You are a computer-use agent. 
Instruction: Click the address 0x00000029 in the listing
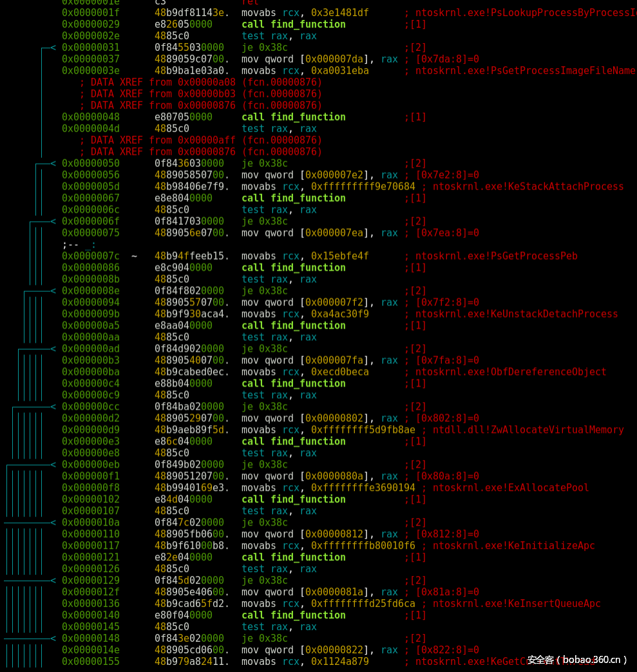pyautogui.click(x=90, y=24)
